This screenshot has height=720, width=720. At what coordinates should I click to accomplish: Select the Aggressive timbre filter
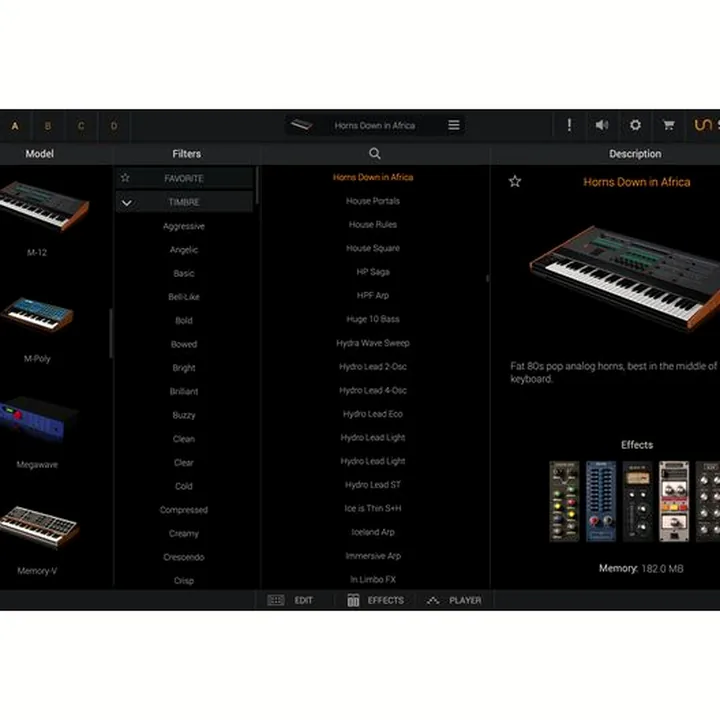click(184, 226)
